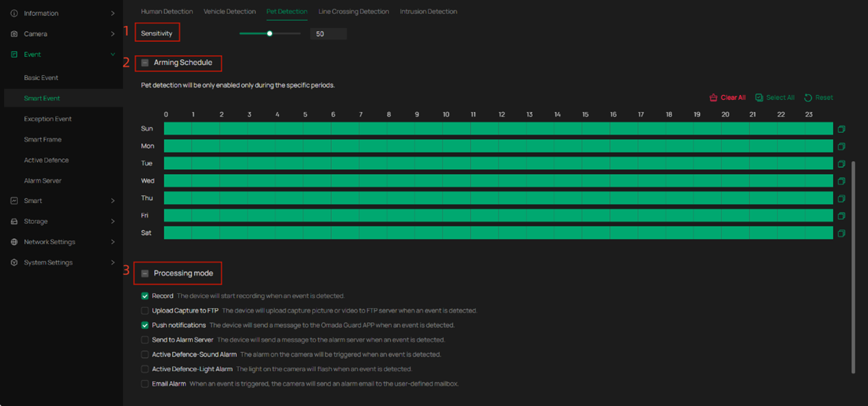
Task: Expand the Camera menu chevron
Action: pos(113,34)
